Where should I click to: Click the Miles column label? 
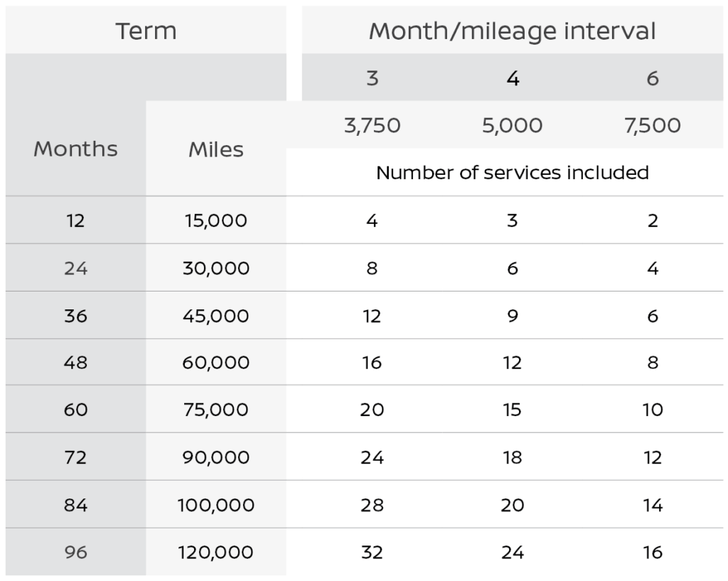(216, 149)
